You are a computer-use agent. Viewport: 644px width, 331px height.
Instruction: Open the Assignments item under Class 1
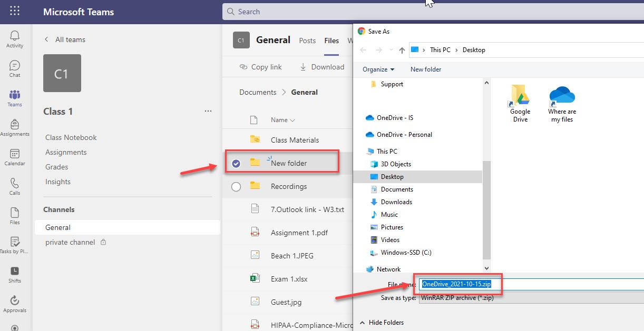pos(66,152)
